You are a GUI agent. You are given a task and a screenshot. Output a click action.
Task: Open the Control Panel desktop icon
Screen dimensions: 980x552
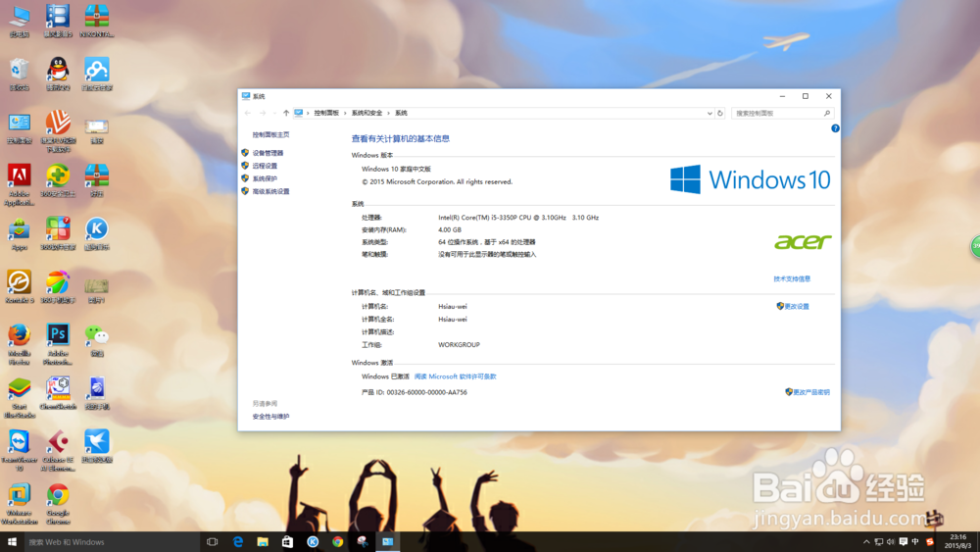click(x=20, y=126)
